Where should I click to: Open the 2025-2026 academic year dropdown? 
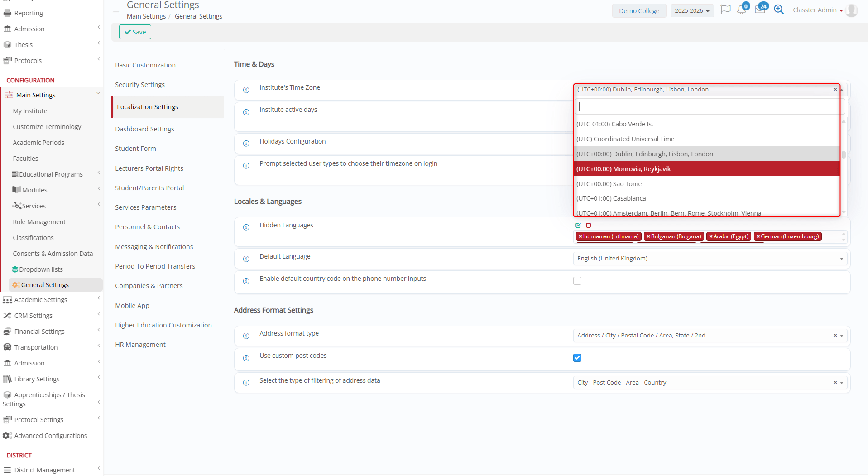tap(691, 11)
